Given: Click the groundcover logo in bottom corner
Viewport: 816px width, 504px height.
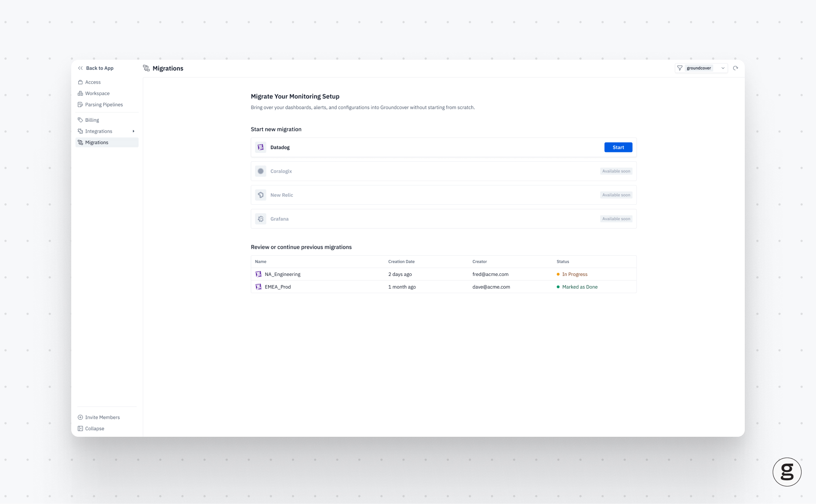Looking at the screenshot, I should (x=787, y=472).
